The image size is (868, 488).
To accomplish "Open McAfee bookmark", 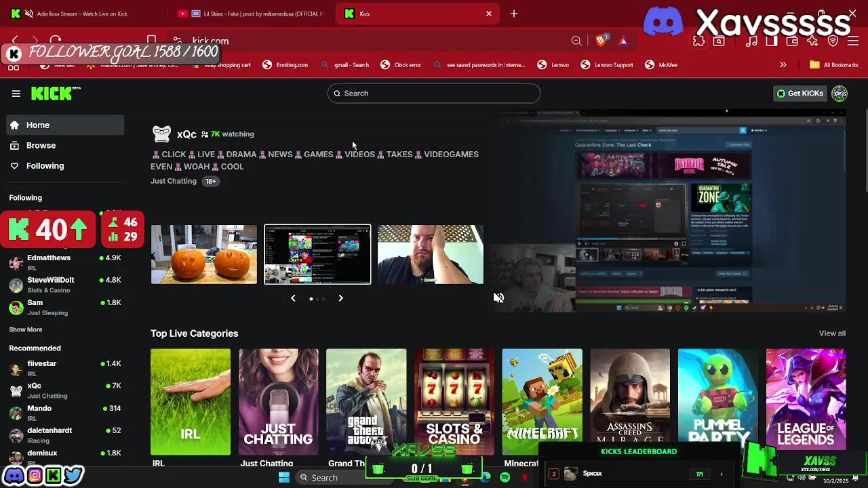I will (661, 65).
